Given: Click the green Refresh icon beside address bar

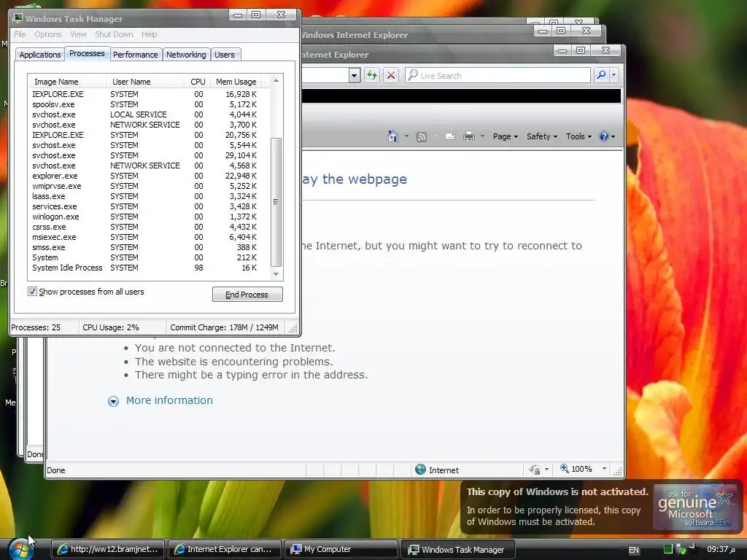Looking at the screenshot, I should [x=372, y=75].
